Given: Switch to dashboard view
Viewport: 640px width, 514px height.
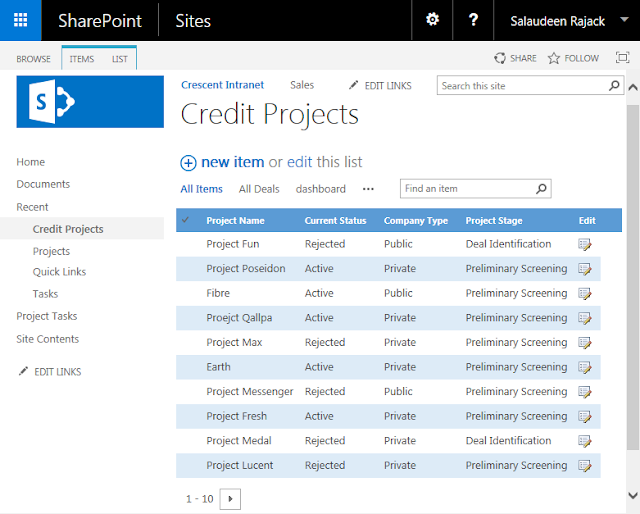Looking at the screenshot, I should pyautogui.click(x=320, y=189).
